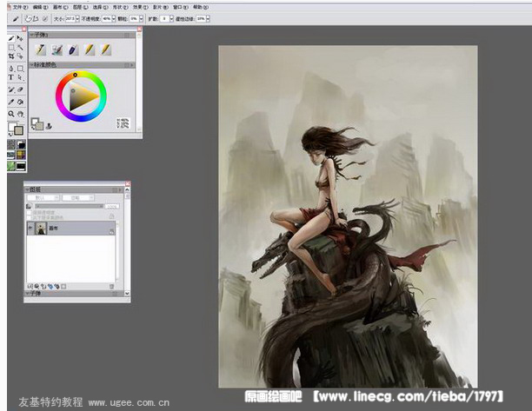The image size is (532, 411).
Task: Open the 文件 File menu
Action: click(x=20, y=7)
